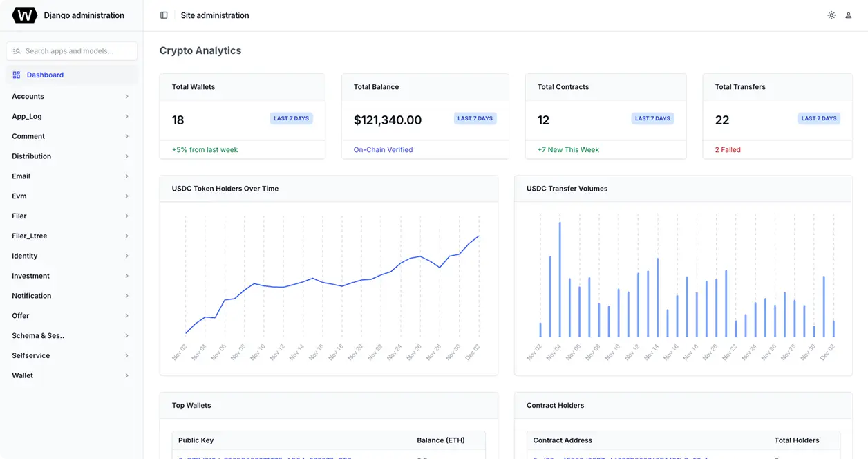Expand the Wallet sidebar group
This screenshot has width=868, height=459.
click(72, 375)
